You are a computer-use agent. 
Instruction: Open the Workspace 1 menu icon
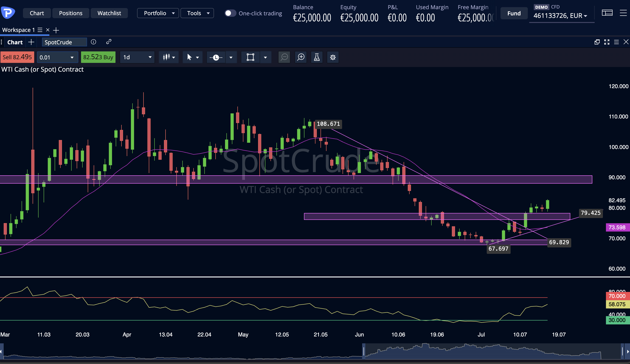pos(40,30)
